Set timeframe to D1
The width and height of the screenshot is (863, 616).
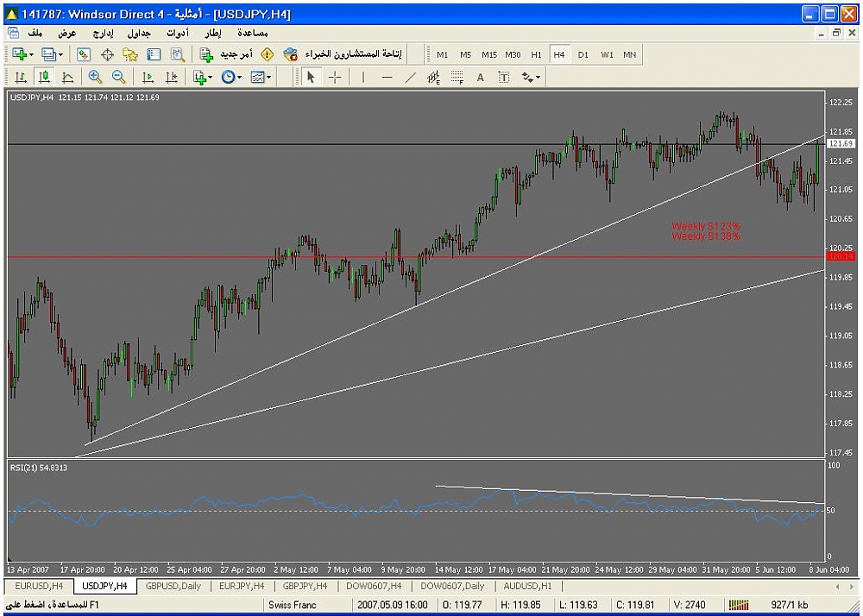[583, 54]
